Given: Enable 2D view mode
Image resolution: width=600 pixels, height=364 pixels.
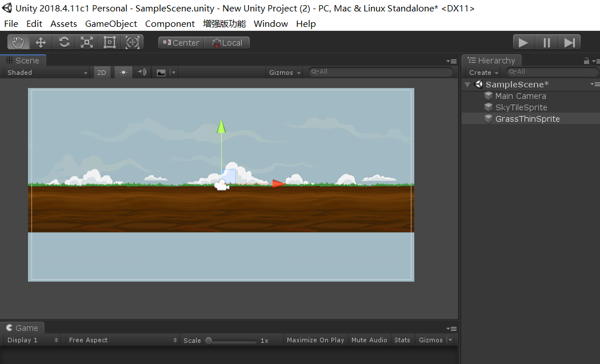Looking at the screenshot, I should click(x=102, y=72).
